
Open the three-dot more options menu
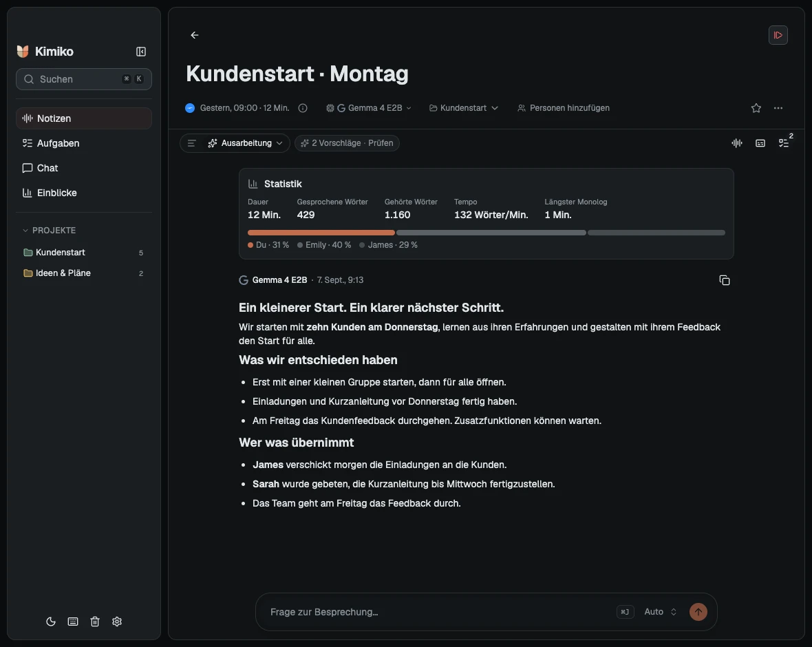[x=778, y=108]
